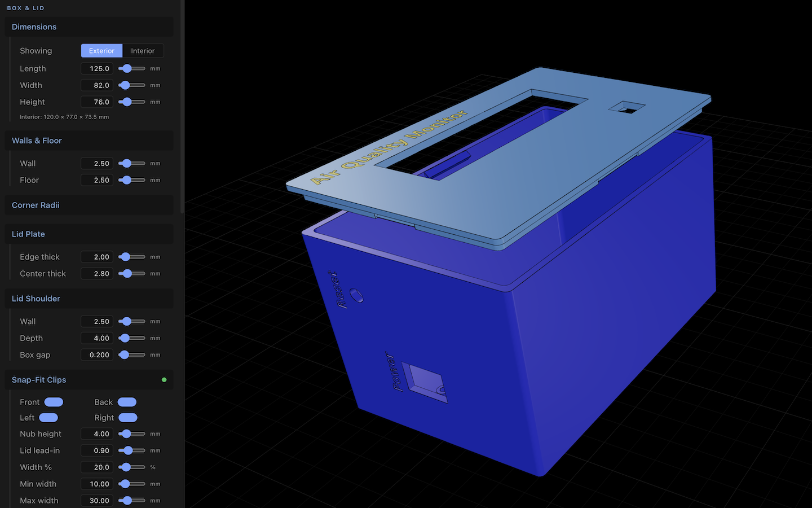Click the Lid Shoulder Wall value field
Viewport: 812px width, 508px height.
tap(97, 321)
